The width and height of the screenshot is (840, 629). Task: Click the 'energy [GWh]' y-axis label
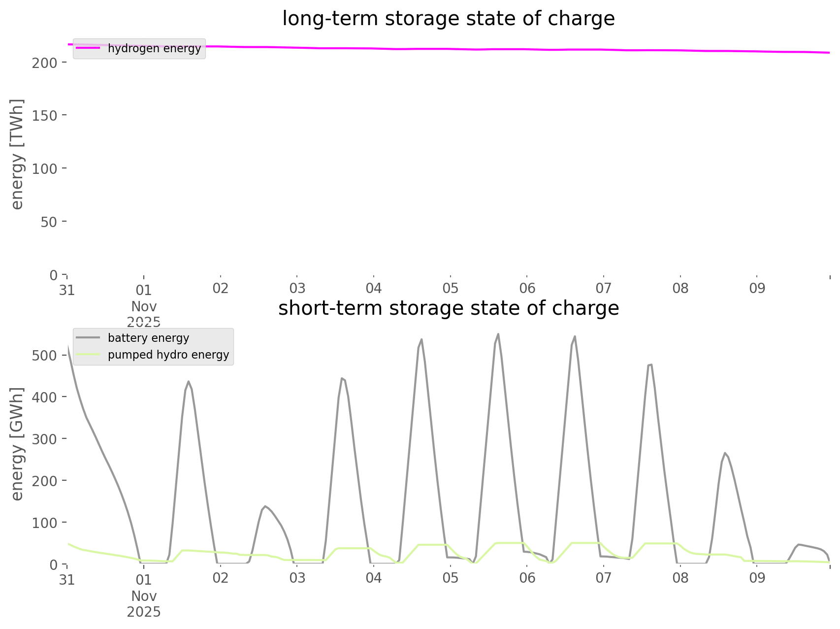pos(17,444)
